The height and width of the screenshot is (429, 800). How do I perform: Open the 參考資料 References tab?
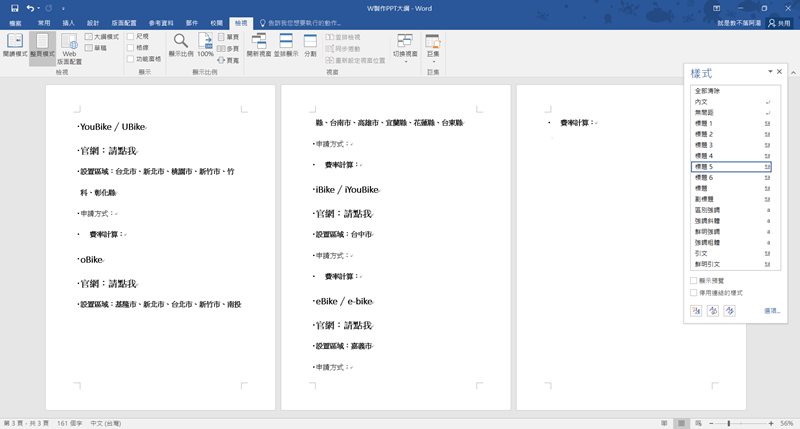click(x=161, y=23)
